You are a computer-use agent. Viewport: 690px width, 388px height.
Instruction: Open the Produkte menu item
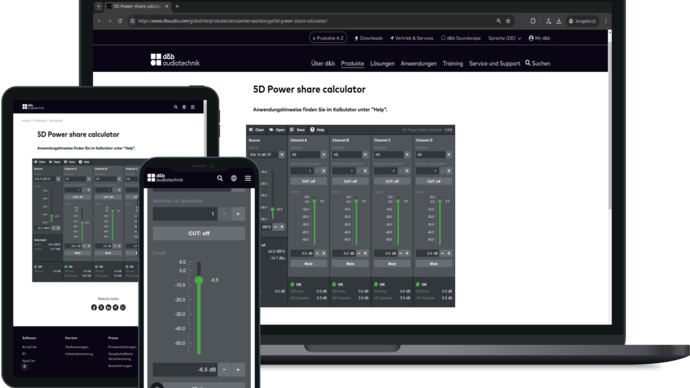point(352,63)
